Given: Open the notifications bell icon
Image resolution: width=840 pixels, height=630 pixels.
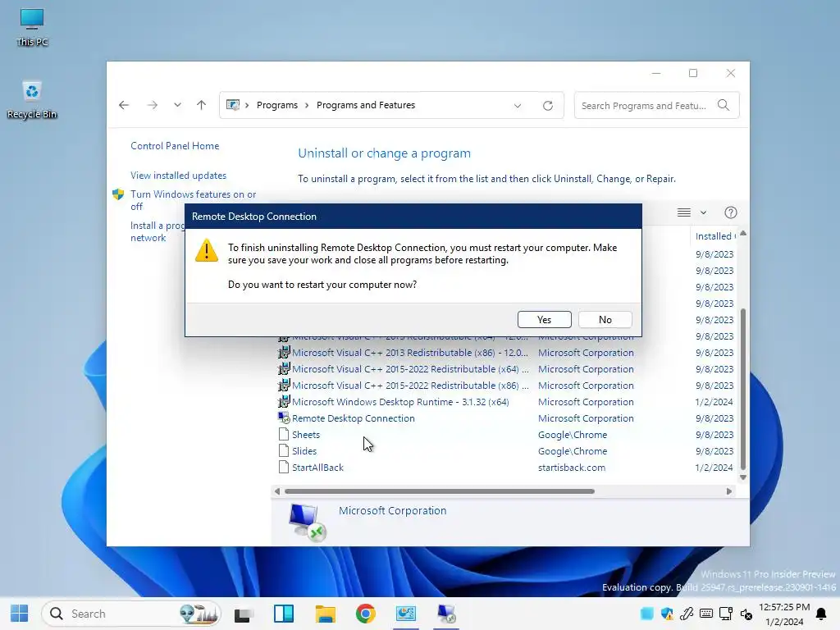Looking at the screenshot, I should coord(820,614).
